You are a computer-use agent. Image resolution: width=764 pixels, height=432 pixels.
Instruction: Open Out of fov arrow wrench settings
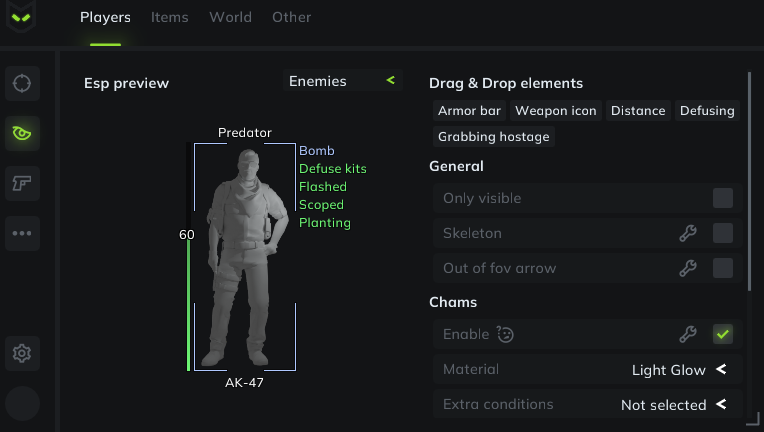(687, 268)
